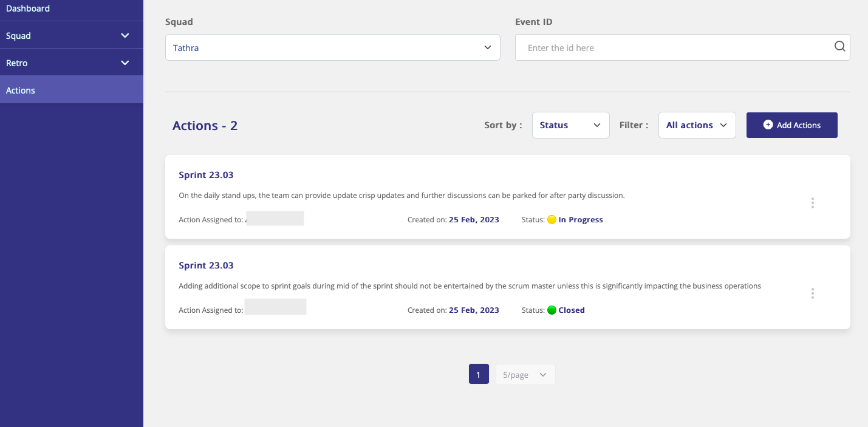Click the search magnifier icon in Event ID
The image size is (868, 427).
pyautogui.click(x=839, y=47)
